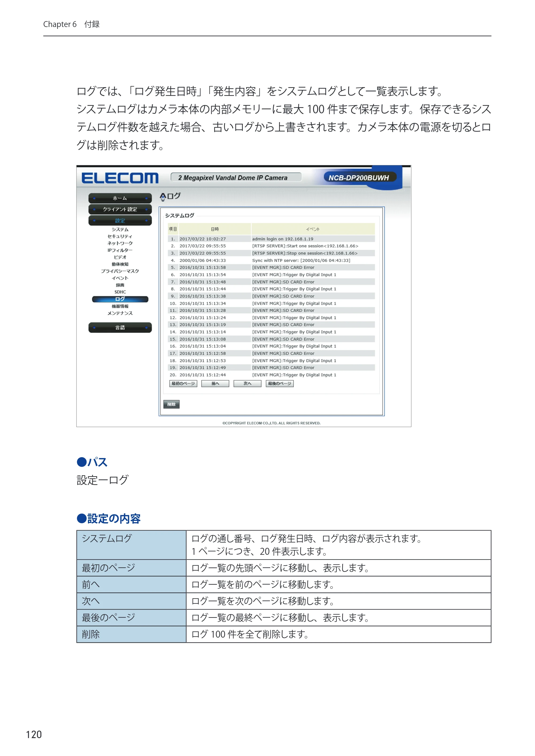Select log row admin login on 192.168.1.19

click(x=271, y=239)
